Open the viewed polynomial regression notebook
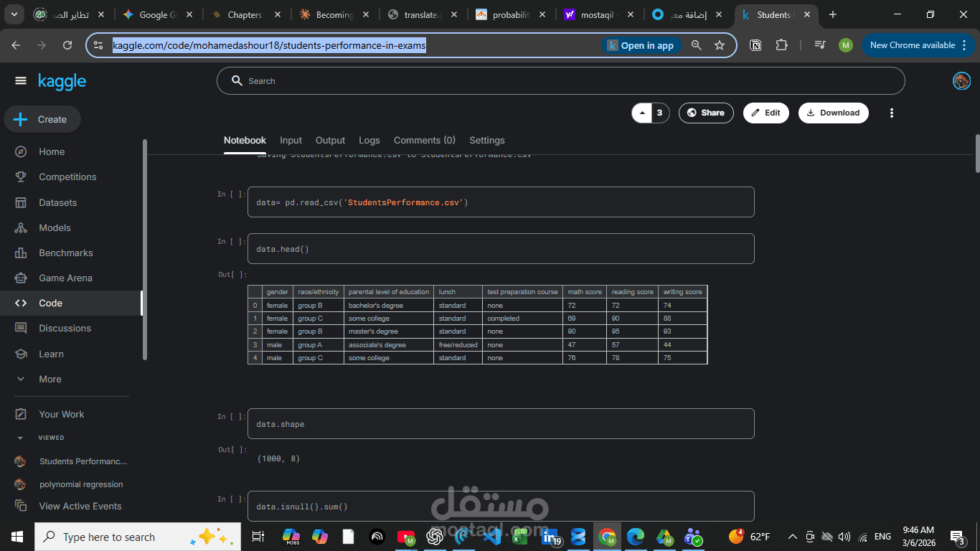This screenshot has width=980, height=551. pyautogui.click(x=81, y=484)
